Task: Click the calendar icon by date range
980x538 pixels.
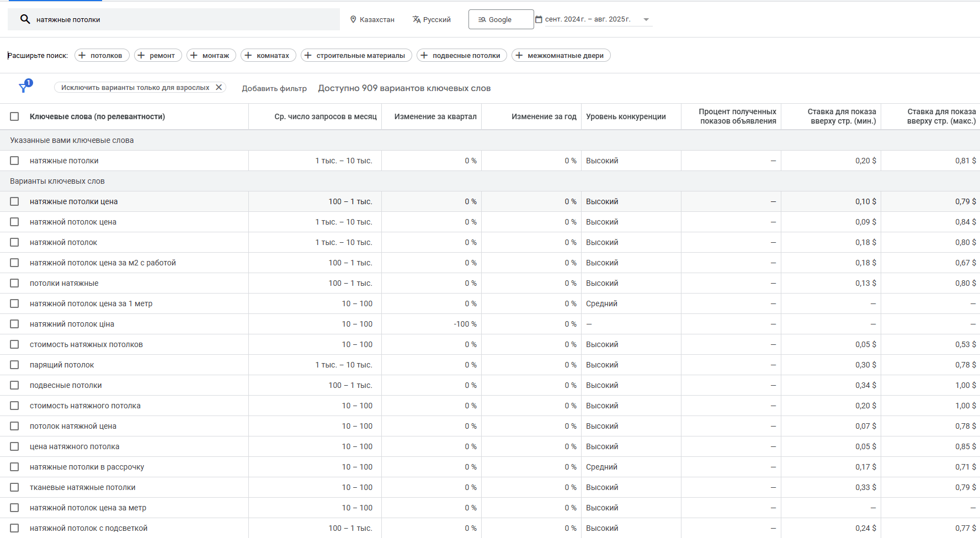Action: click(x=539, y=19)
